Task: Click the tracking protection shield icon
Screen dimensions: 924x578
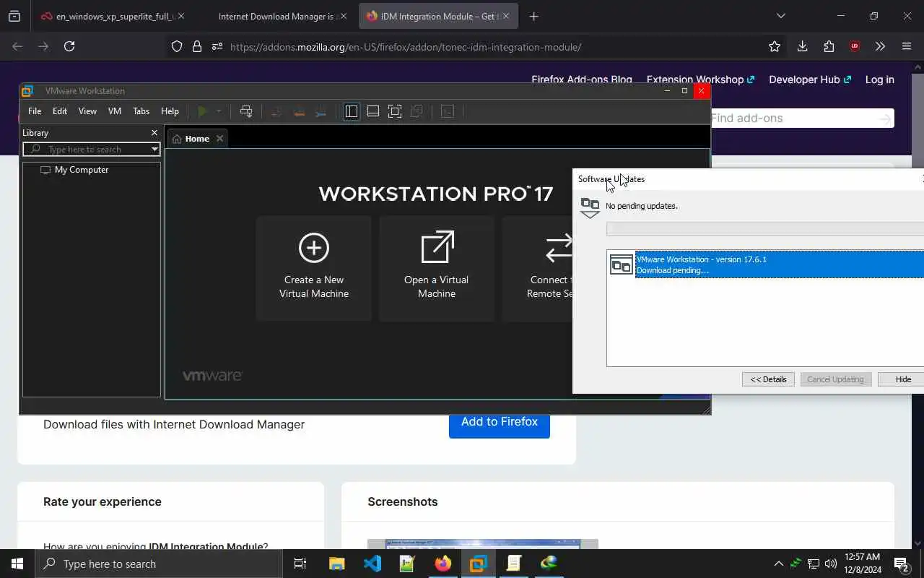Action: (177, 46)
